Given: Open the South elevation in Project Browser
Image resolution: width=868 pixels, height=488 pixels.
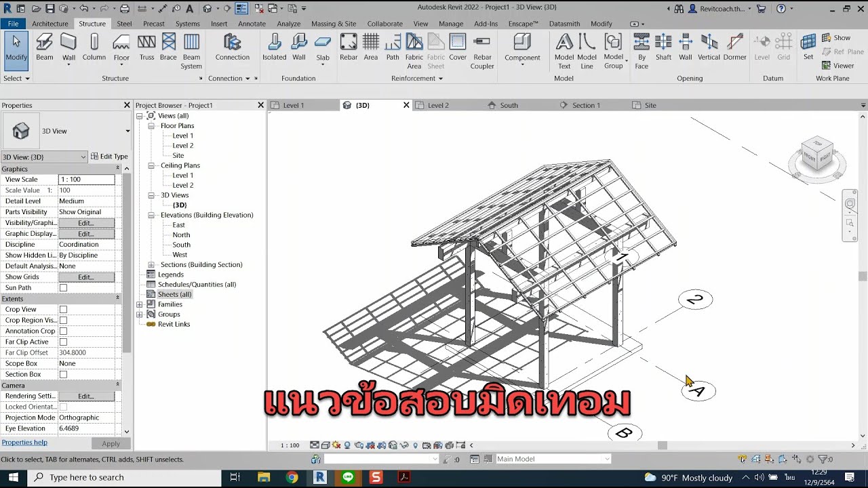Looking at the screenshot, I should click(x=181, y=245).
